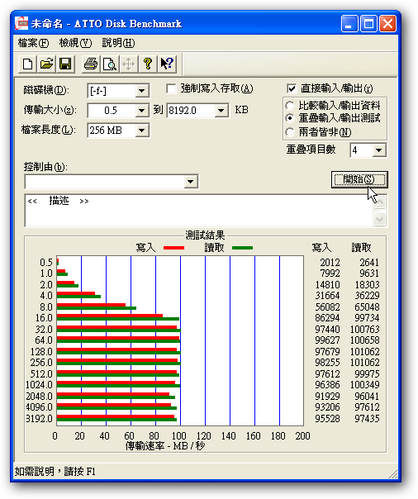Click the green 讀取 legend swatch
The height and width of the screenshot is (499, 418).
click(242, 248)
